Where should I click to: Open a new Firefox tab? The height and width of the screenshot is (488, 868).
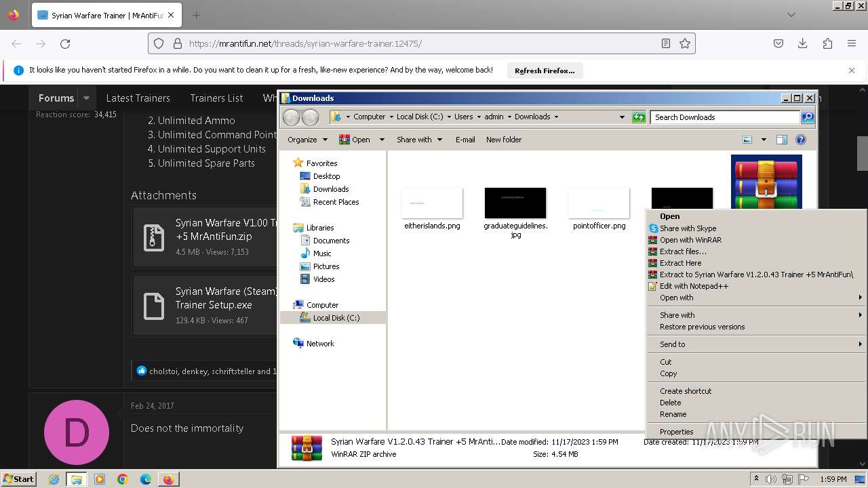click(x=196, y=15)
